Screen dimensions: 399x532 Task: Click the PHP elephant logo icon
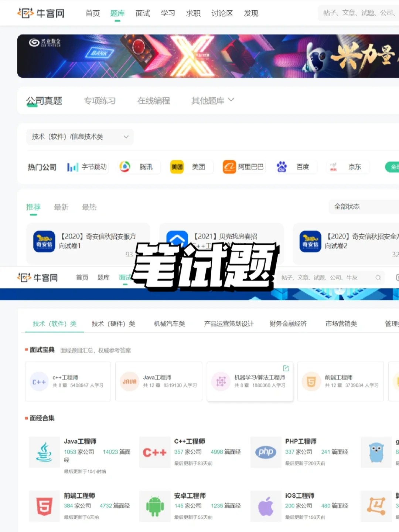(266, 452)
